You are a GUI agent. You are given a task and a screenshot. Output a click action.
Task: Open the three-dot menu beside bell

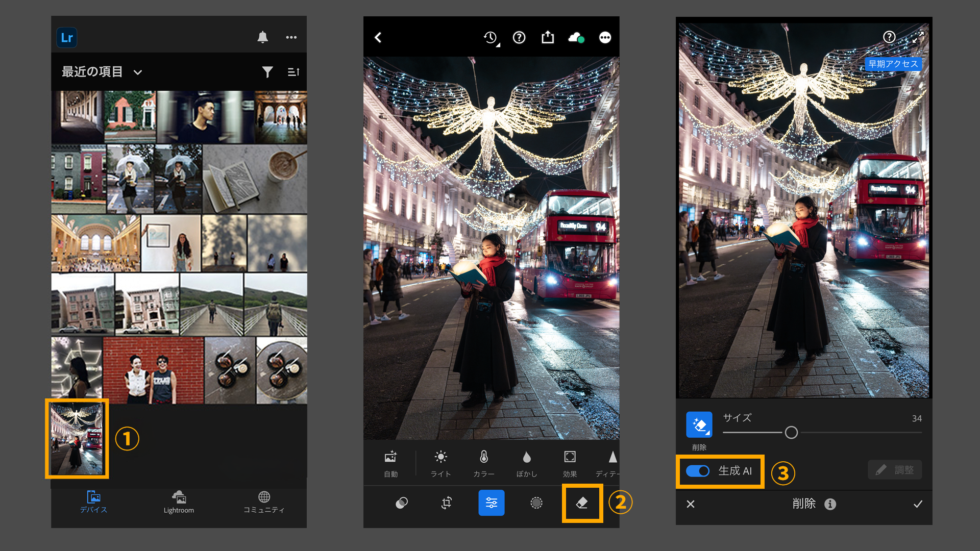point(291,37)
